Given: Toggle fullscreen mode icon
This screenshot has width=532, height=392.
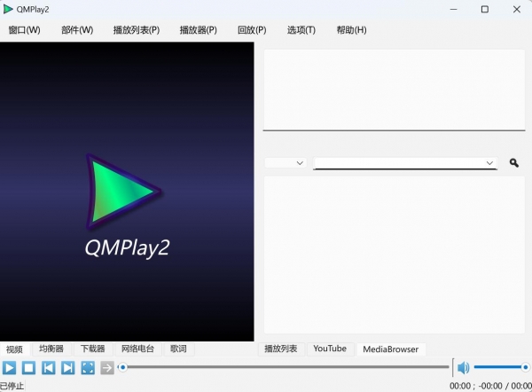Looking at the screenshot, I should pos(88,368).
